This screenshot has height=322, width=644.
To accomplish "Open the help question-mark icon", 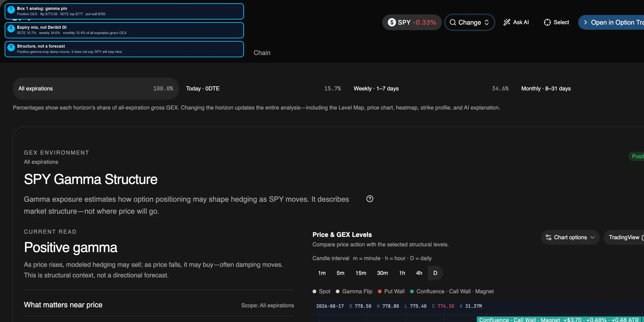I will [x=370, y=199].
